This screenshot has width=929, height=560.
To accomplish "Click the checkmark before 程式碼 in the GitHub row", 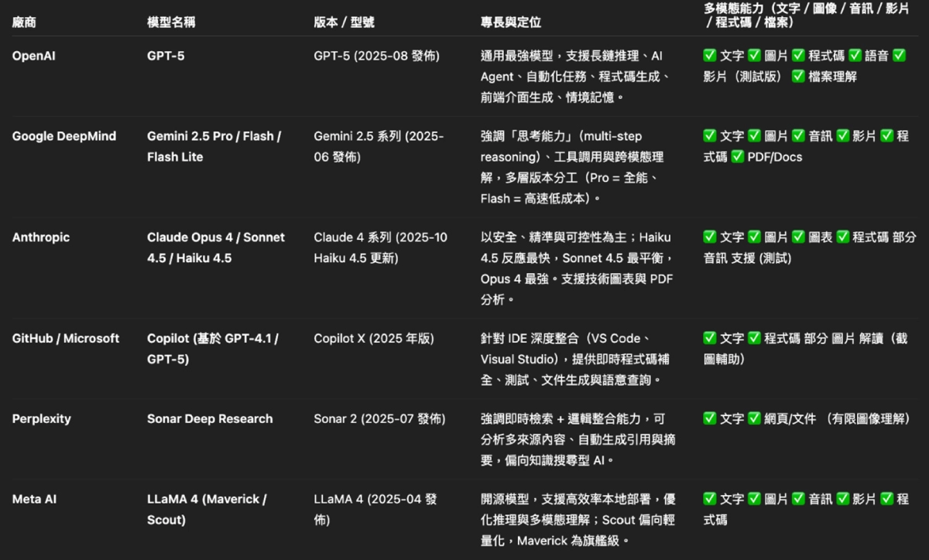I will coord(754,338).
